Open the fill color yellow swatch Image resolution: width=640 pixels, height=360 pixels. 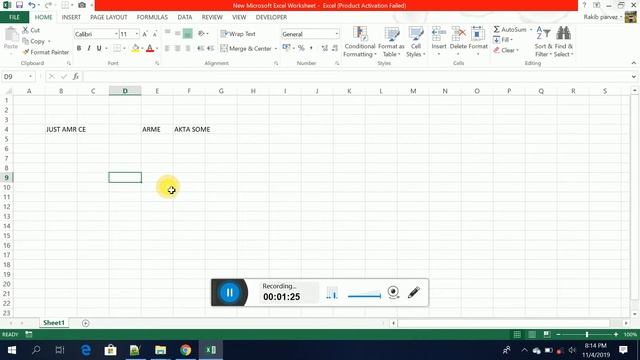click(x=135, y=49)
